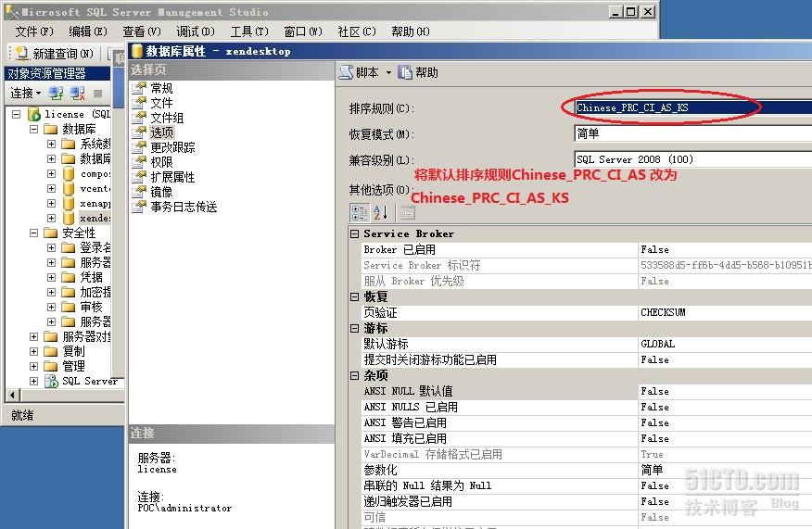Click left arrow of Object Explorer horizontal scrollbar
Image resolution: width=812 pixels, height=529 pixels.
tap(13, 396)
